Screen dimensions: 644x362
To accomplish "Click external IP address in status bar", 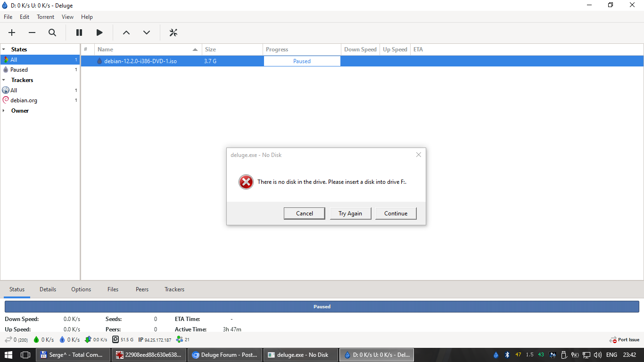I will tap(155, 339).
